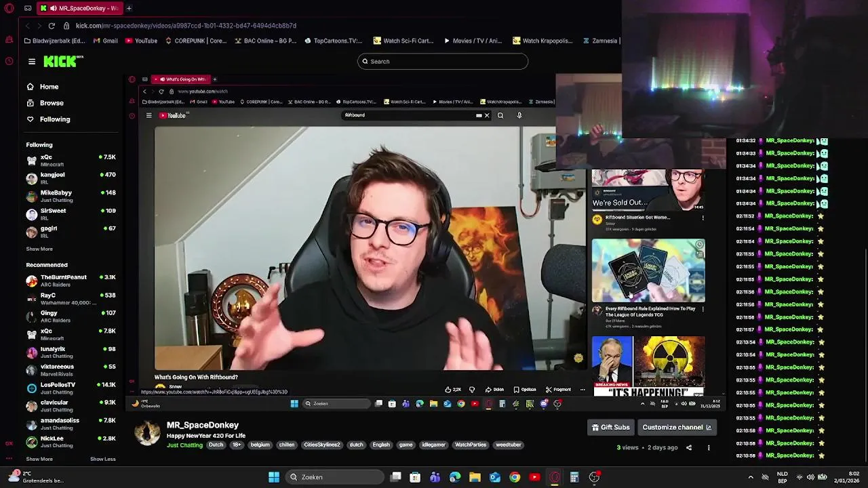Open File Explorer from taskbar
868x488 pixels.
[x=475, y=477]
